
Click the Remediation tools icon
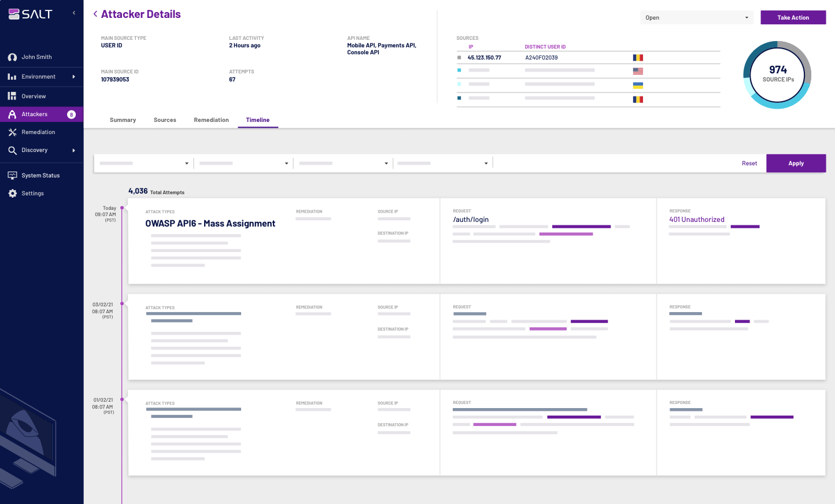[12, 132]
